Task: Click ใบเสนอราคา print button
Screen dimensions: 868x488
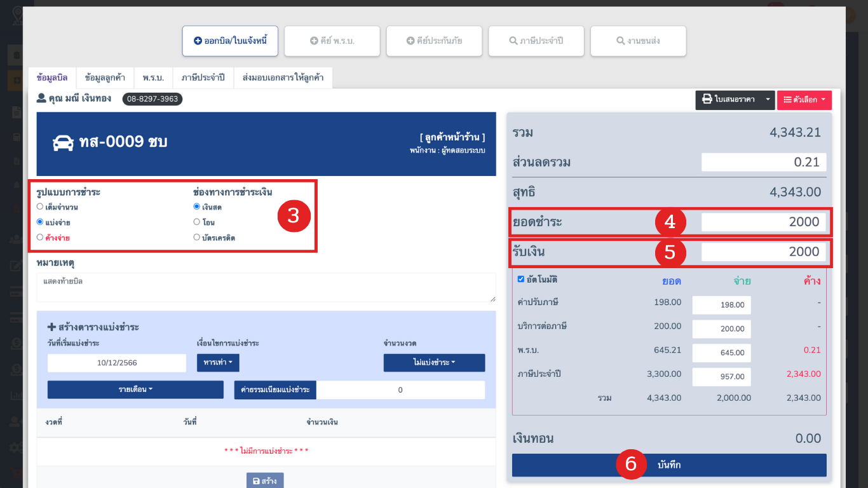Action: point(728,100)
